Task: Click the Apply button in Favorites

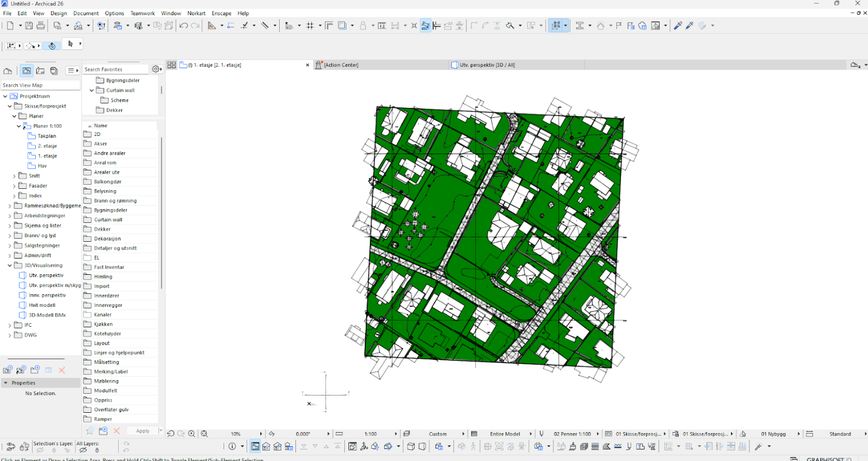Action: point(143,431)
